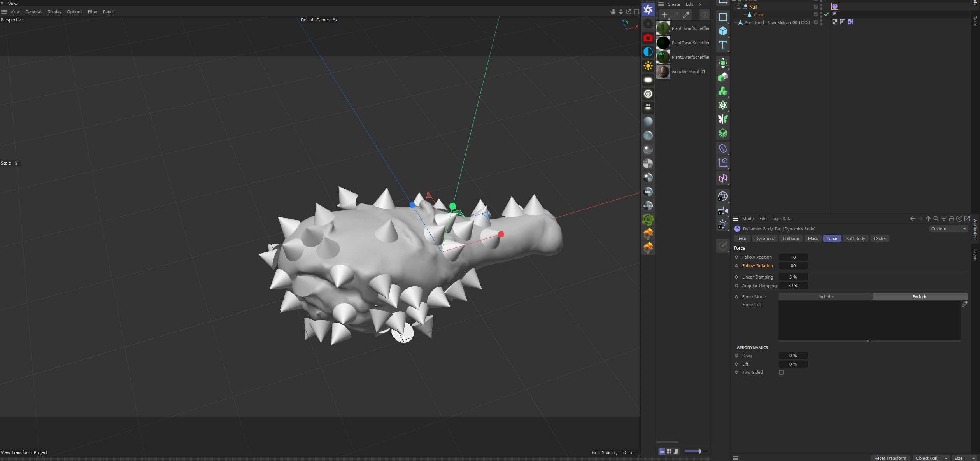Screen dimensions: 980x461
Task: Toggle Angular Damping keyframe diamond
Action: 736,286
